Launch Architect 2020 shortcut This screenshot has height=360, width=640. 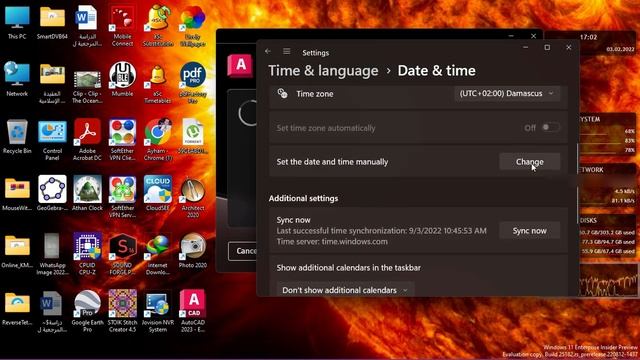coord(193,197)
